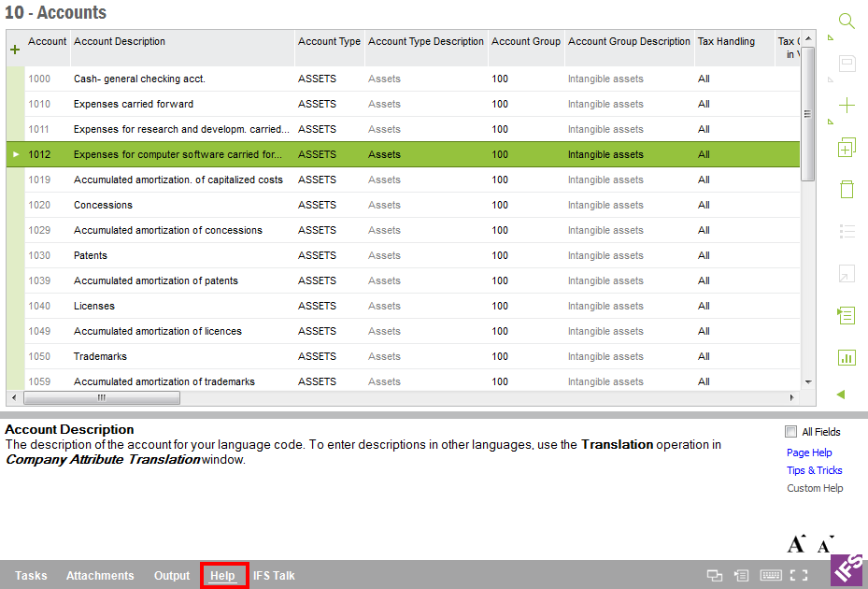Collapse the right sidebar with green arrow
Image resolution: width=868 pixels, height=589 pixels.
(841, 395)
